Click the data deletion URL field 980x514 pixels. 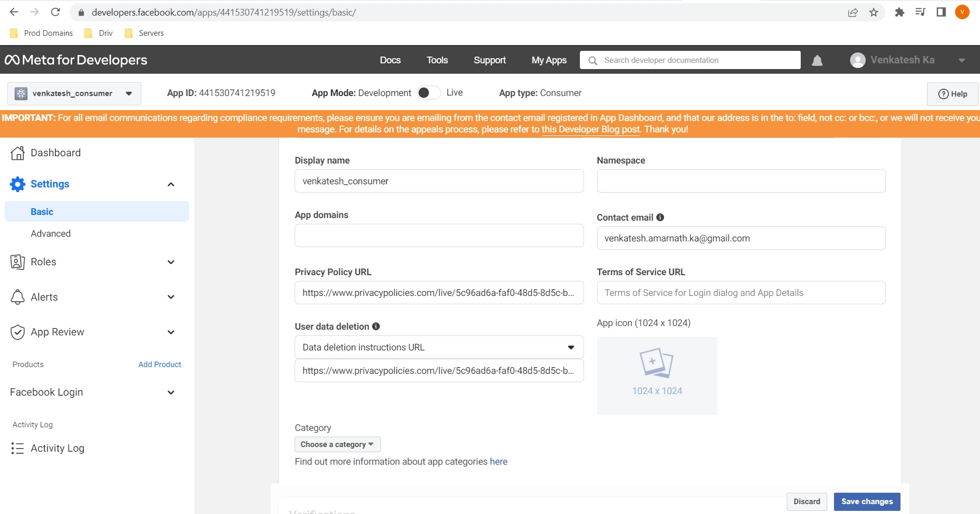click(439, 371)
